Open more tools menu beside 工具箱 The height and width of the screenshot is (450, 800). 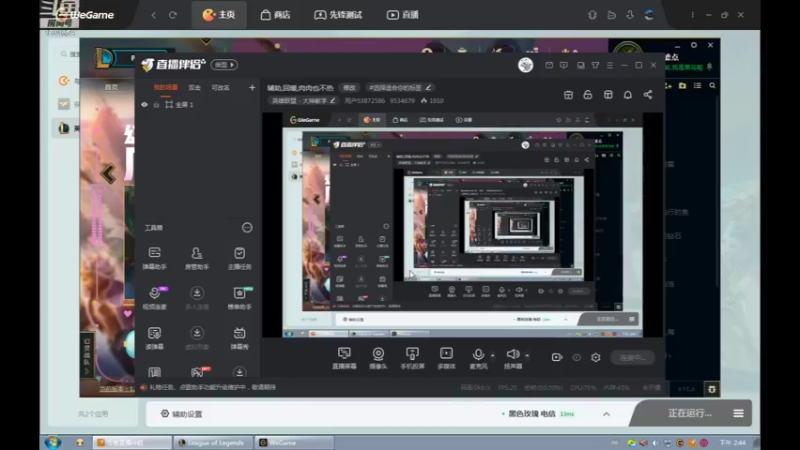247,228
